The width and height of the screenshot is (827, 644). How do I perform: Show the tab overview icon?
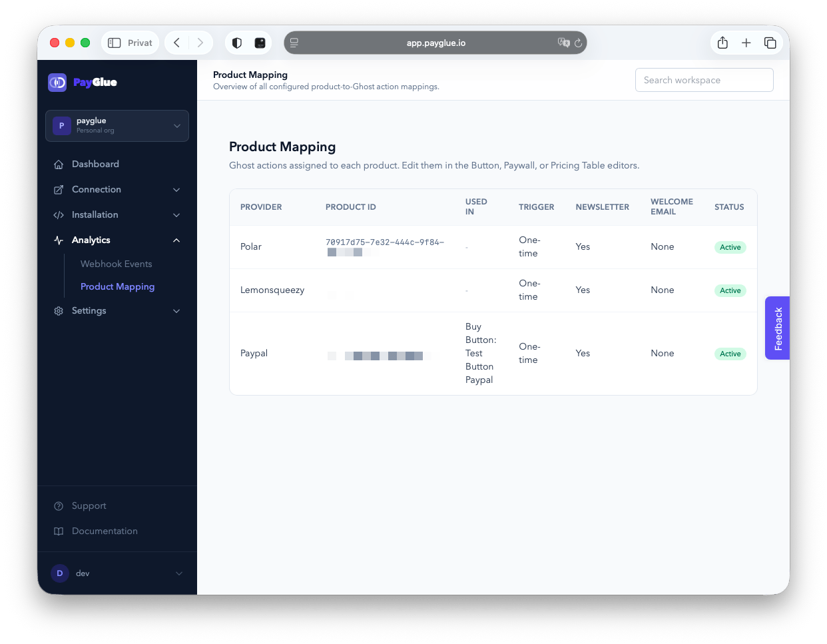(x=770, y=43)
